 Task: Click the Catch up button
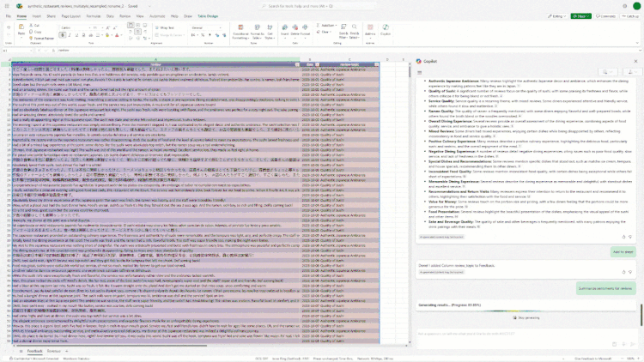point(630,16)
